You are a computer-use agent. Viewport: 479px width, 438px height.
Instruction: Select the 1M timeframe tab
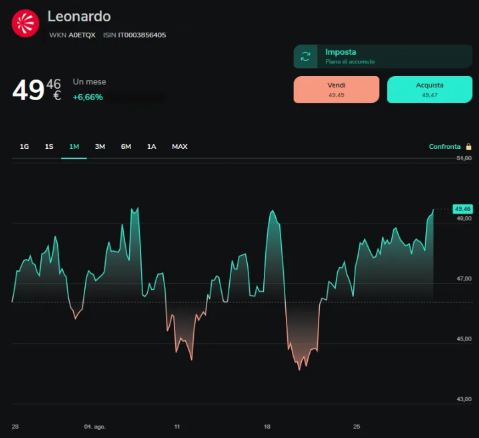(x=74, y=147)
